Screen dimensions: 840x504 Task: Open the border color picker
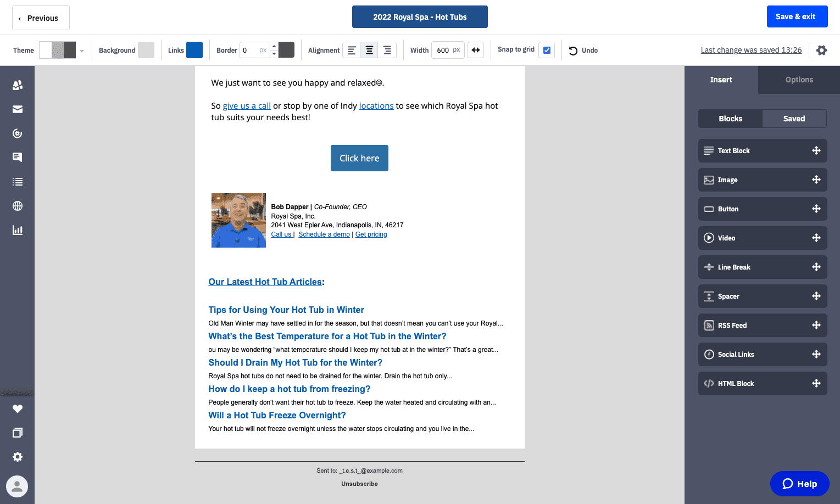coord(287,50)
